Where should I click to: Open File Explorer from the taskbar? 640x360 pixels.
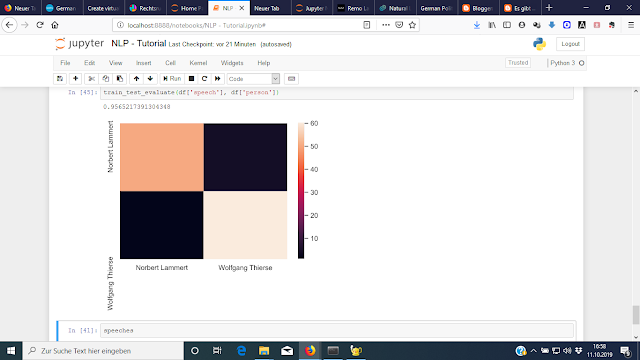click(x=264, y=351)
